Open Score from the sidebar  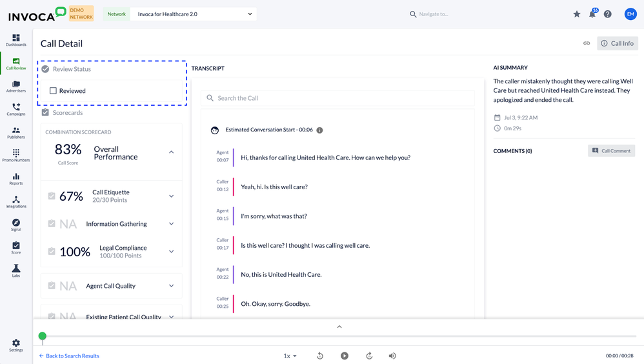pos(16,248)
